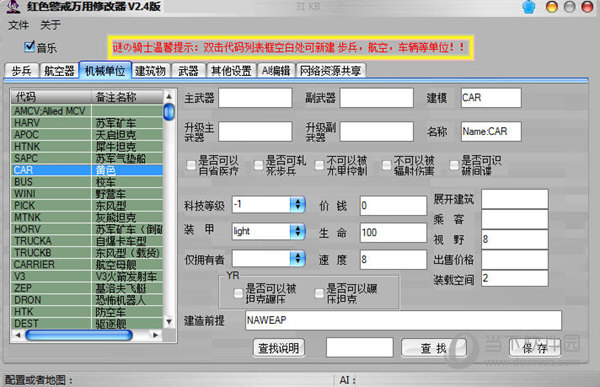Click the 速度 input field

(393, 260)
